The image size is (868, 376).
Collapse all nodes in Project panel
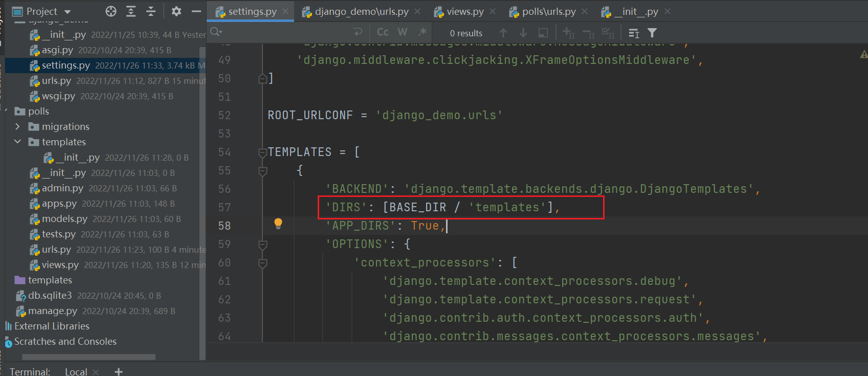click(151, 11)
